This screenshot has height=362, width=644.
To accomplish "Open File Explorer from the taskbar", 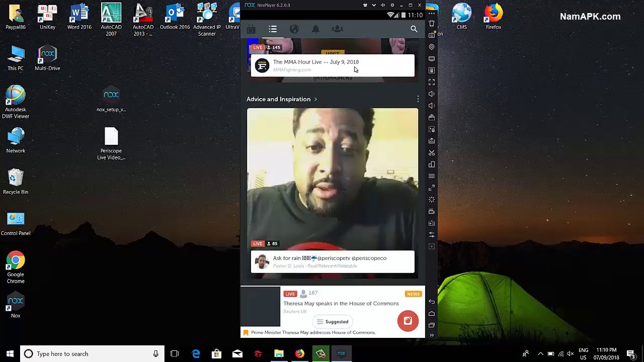I will pyautogui.click(x=279, y=354).
